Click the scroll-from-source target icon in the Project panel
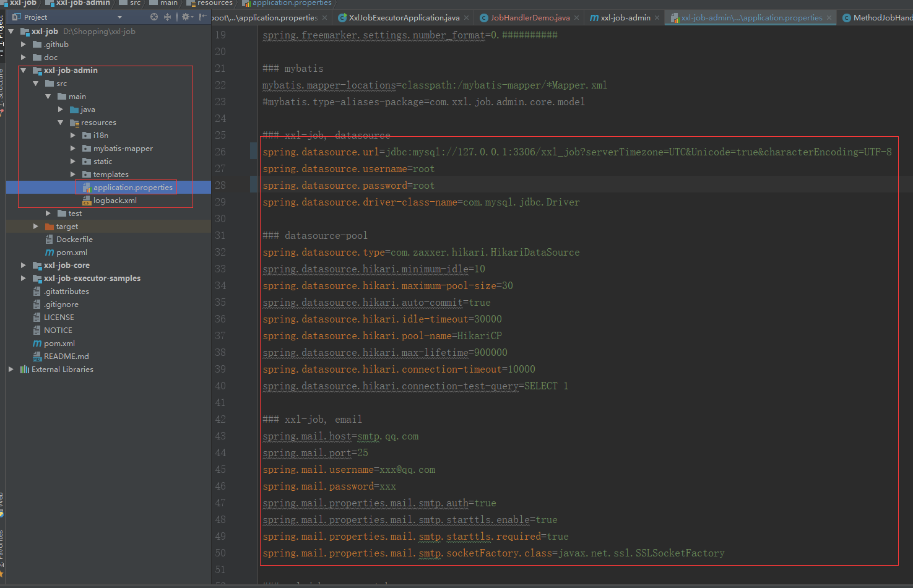 (154, 17)
